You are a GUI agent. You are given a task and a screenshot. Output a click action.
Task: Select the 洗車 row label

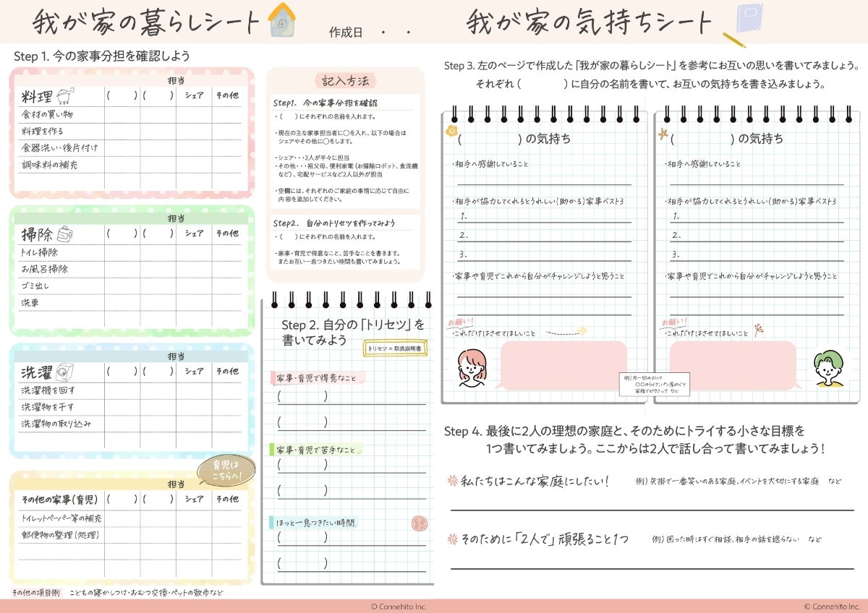(30, 303)
